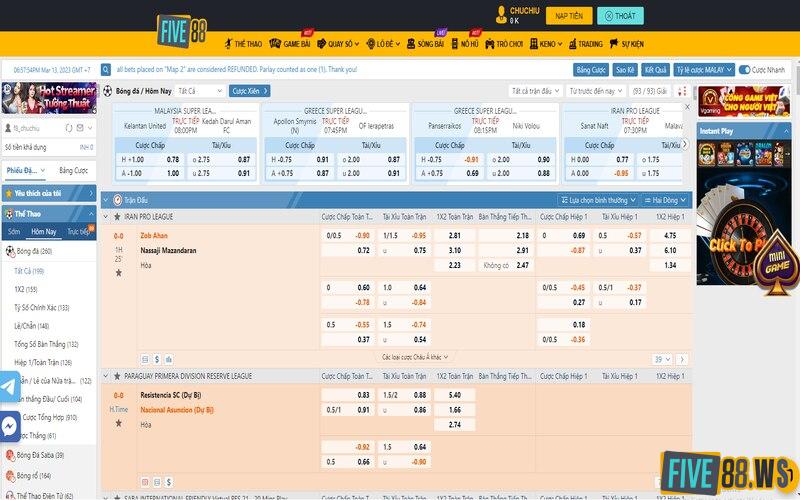800x500 pixels.
Task: Open the CHUCHIU user avatar icon
Action: tap(501, 15)
